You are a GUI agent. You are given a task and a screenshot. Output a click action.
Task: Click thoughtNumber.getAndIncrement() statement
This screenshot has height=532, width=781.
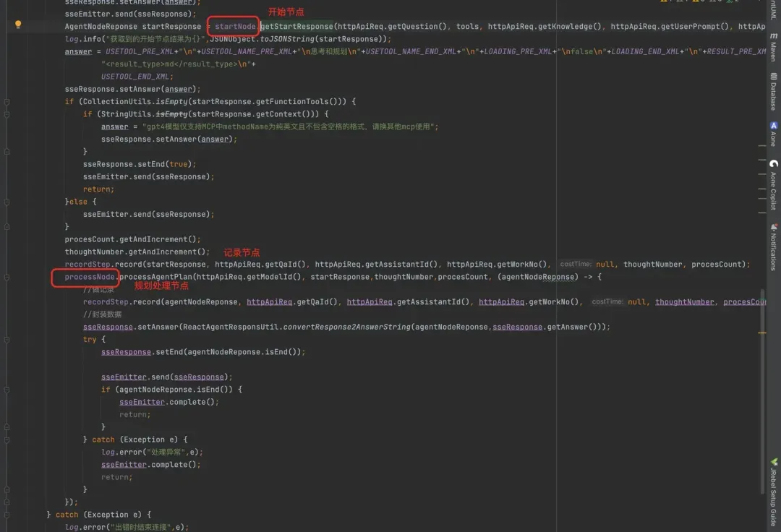[137, 252]
